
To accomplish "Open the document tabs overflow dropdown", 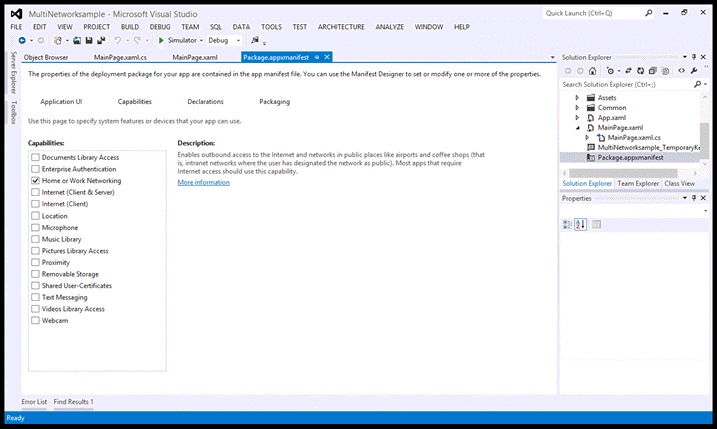I will coord(552,58).
